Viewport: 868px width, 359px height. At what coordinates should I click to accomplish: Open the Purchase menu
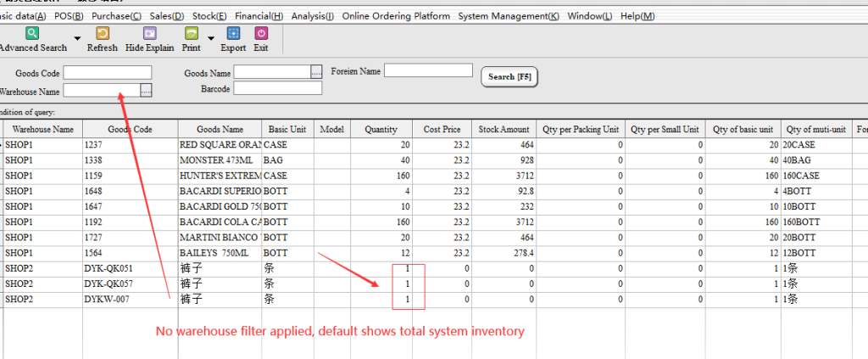[117, 16]
